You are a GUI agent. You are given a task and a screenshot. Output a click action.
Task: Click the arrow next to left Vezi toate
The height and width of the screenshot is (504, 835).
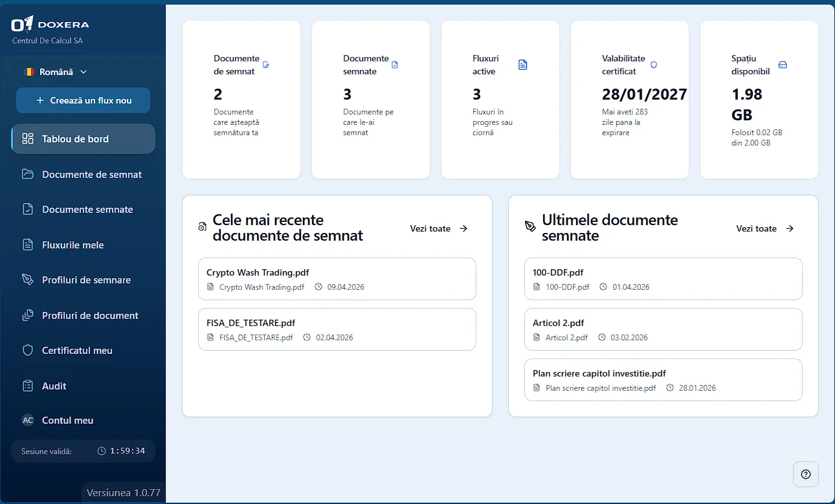click(463, 228)
